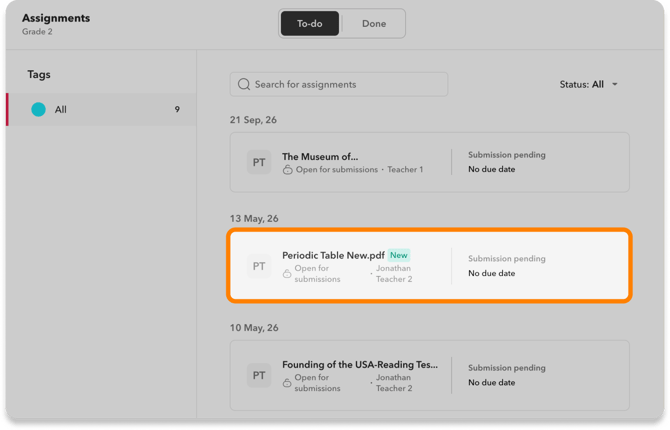Open the Status: All dropdown

click(588, 84)
